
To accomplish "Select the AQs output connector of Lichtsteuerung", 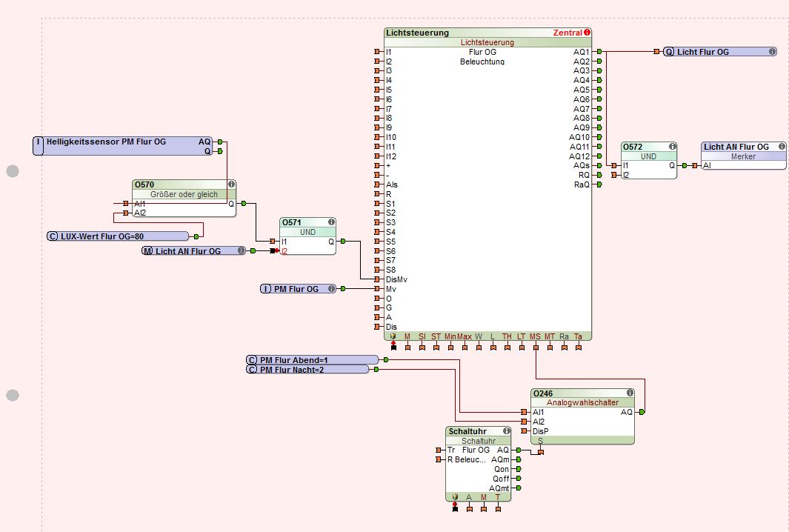I will (x=599, y=165).
